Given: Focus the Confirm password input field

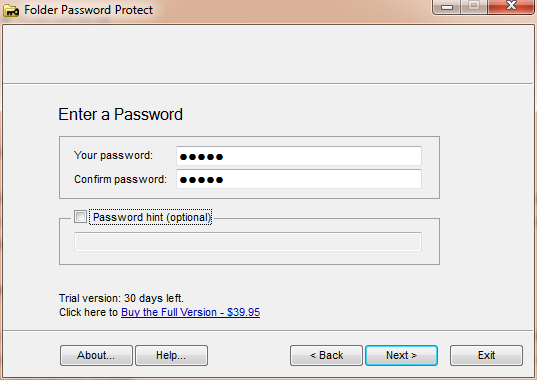Looking at the screenshot, I should tap(299, 179).
